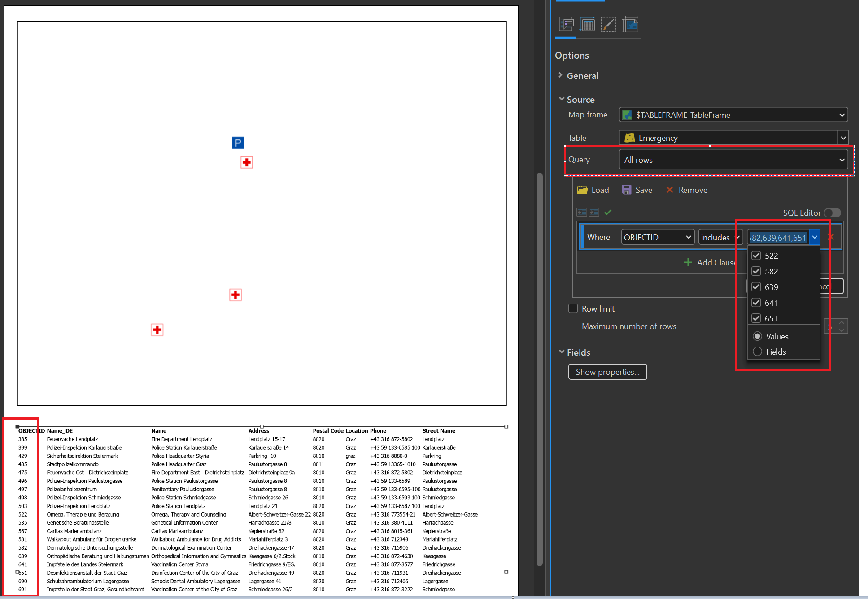Screen dimensions: 868x599
Task: Click the outdent clause icon
Action: tap(582, 212)
